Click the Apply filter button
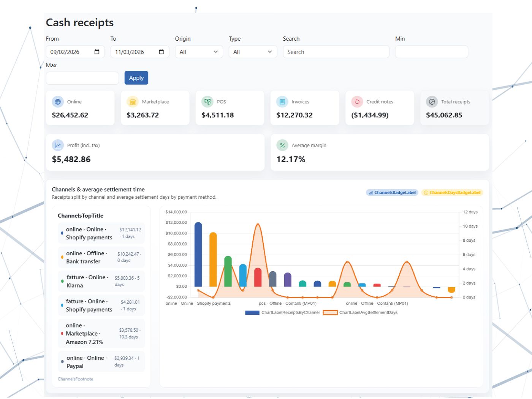 136,78
